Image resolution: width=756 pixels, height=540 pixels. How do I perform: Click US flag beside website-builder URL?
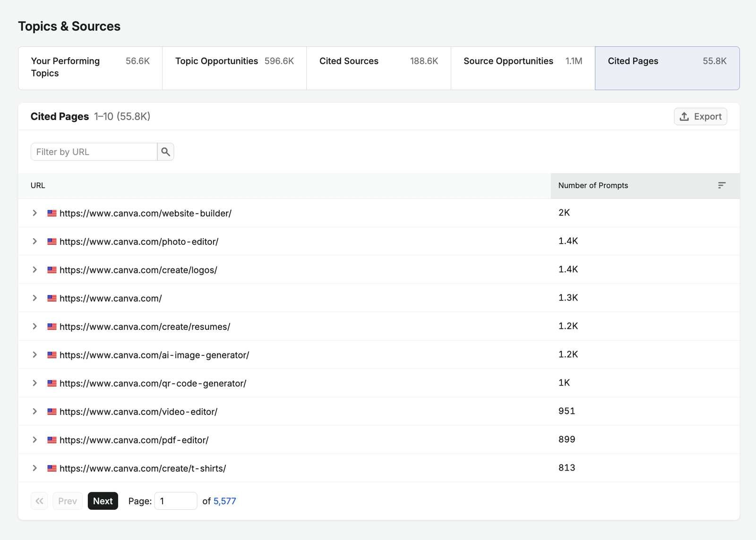tap(52, 213)
